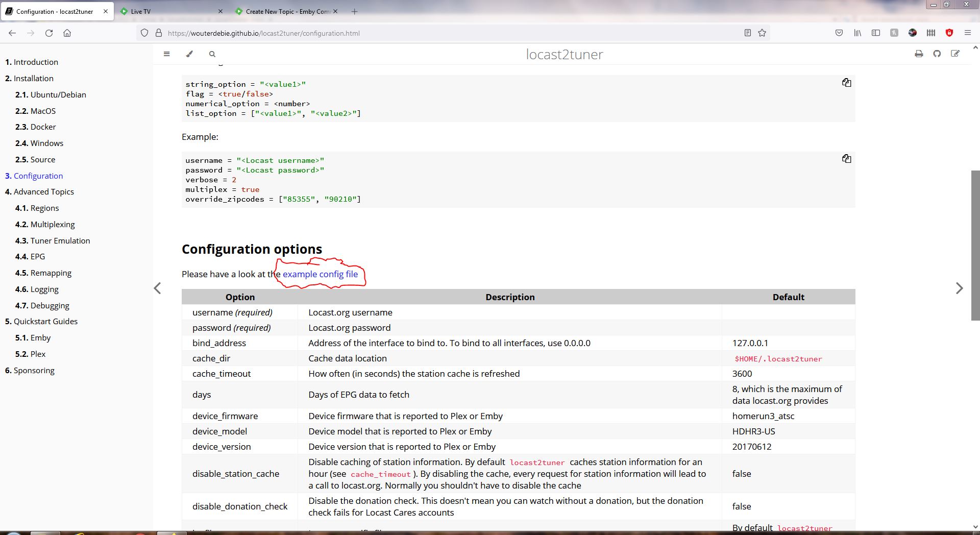Print this book using the printer icon

919,54
